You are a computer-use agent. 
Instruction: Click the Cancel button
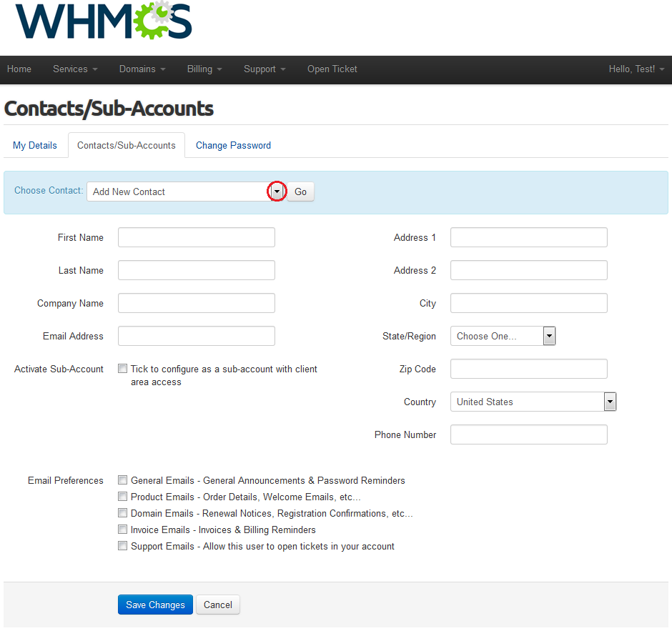click(x=218, y=605)
